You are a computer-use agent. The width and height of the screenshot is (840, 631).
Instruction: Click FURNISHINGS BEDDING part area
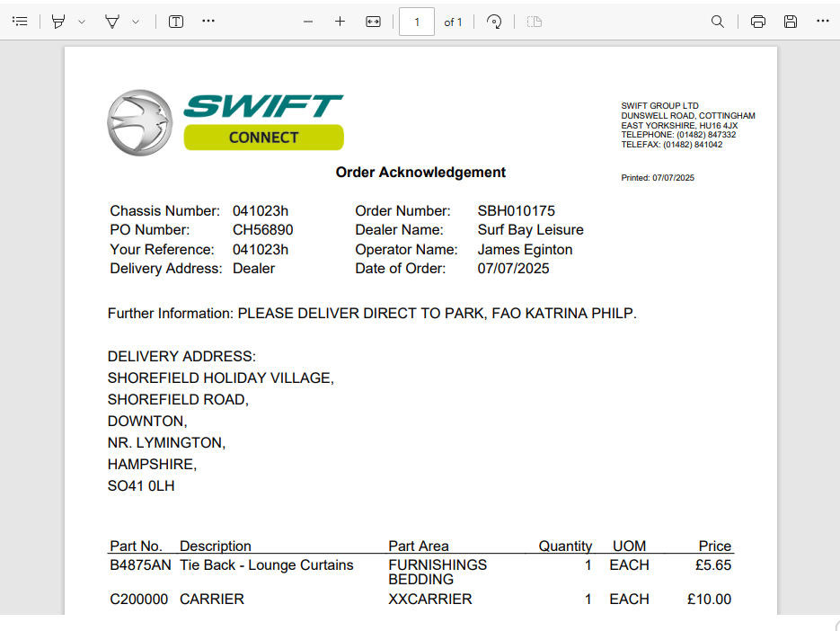click(438, 572)
